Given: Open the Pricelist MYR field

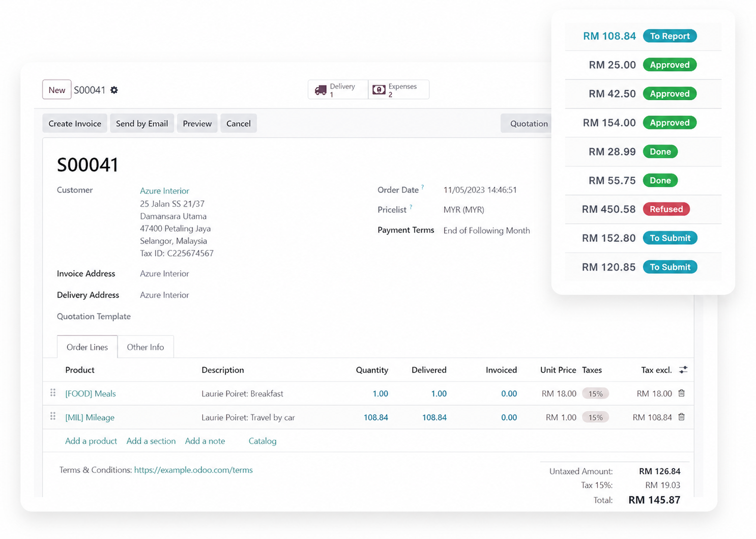Looking at the screenshot, I should [x=463, y=210].
